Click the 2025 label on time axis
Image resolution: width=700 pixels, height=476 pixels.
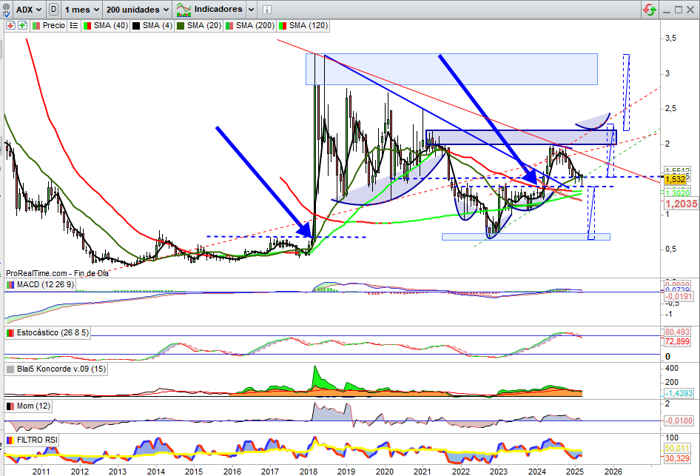(575, 472)
